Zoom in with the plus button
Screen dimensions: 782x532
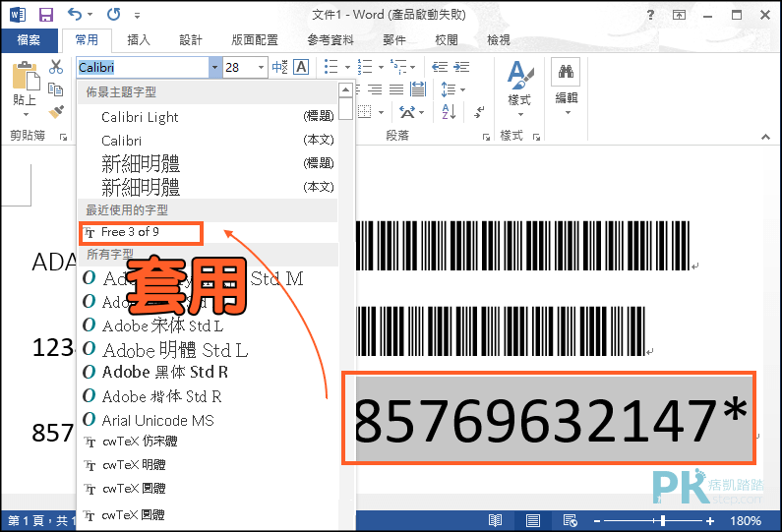point(710,521)
